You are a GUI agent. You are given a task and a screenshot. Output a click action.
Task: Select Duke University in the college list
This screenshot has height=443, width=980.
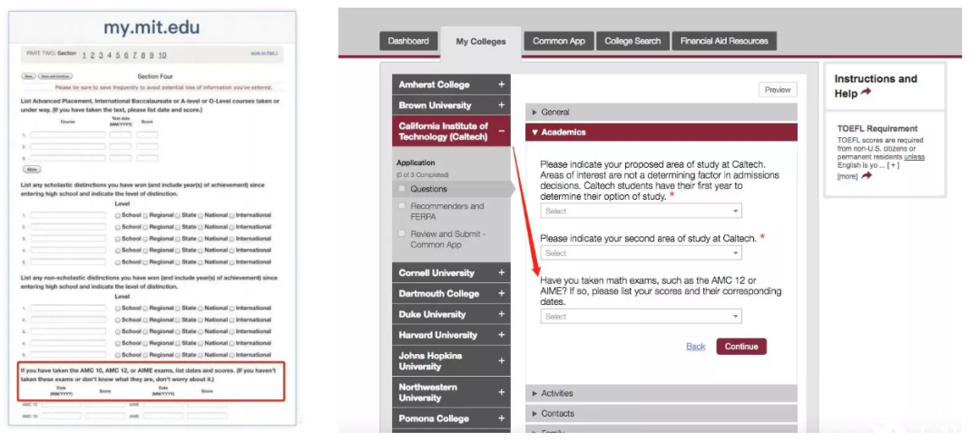tap(432, 314)
